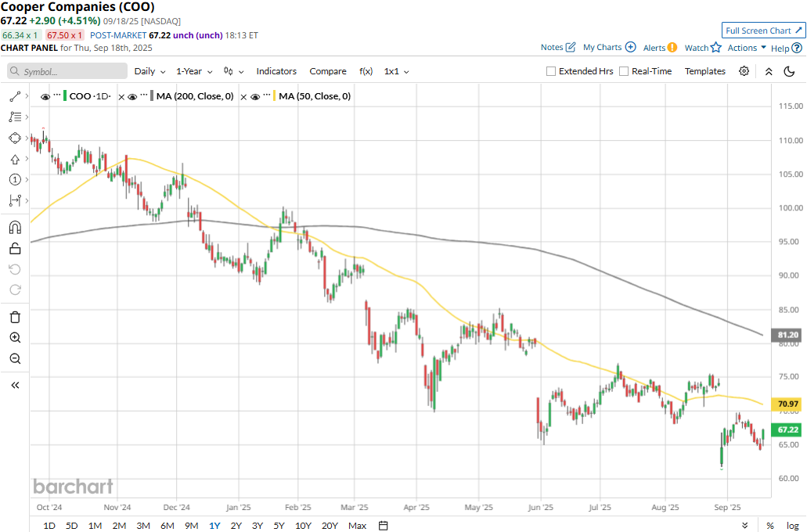
Task: Open the Notes link
Action: tap(558, 48)
